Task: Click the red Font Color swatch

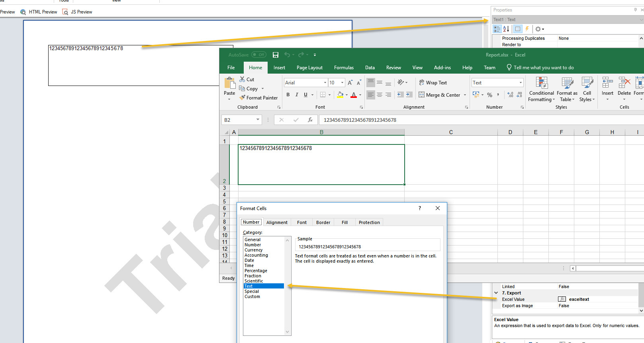Action: pos(354,95)
